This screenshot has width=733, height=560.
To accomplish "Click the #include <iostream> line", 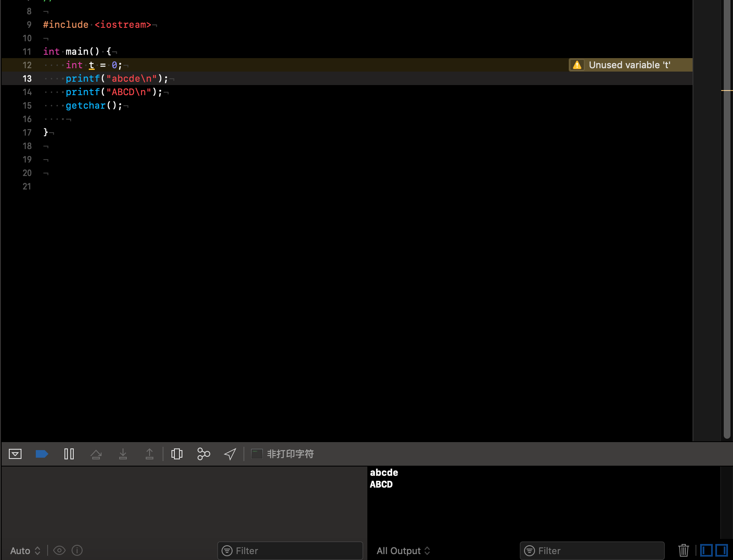I will (x=97, y=25).
